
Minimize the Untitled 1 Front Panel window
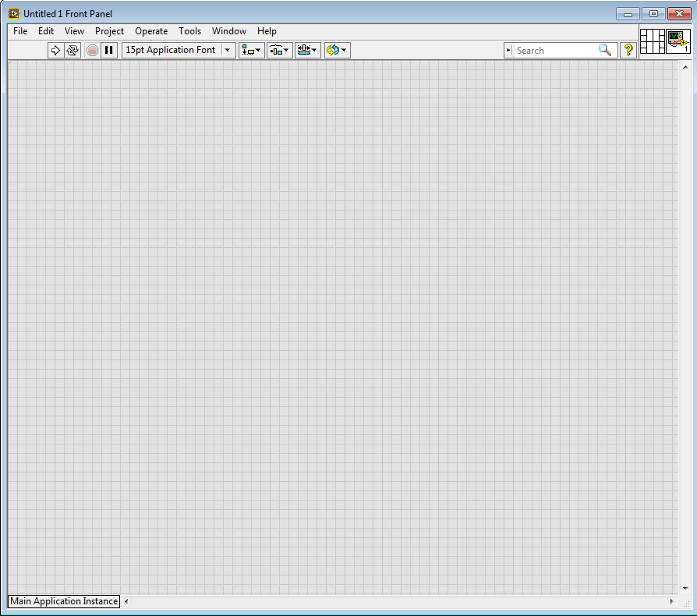(628, 14)
